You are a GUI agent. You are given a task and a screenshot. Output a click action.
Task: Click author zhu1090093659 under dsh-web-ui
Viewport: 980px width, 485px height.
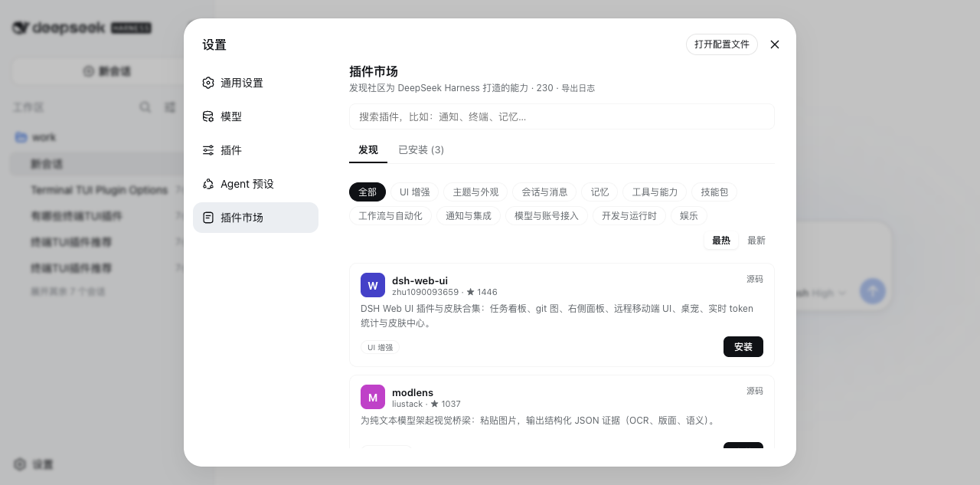425,292
